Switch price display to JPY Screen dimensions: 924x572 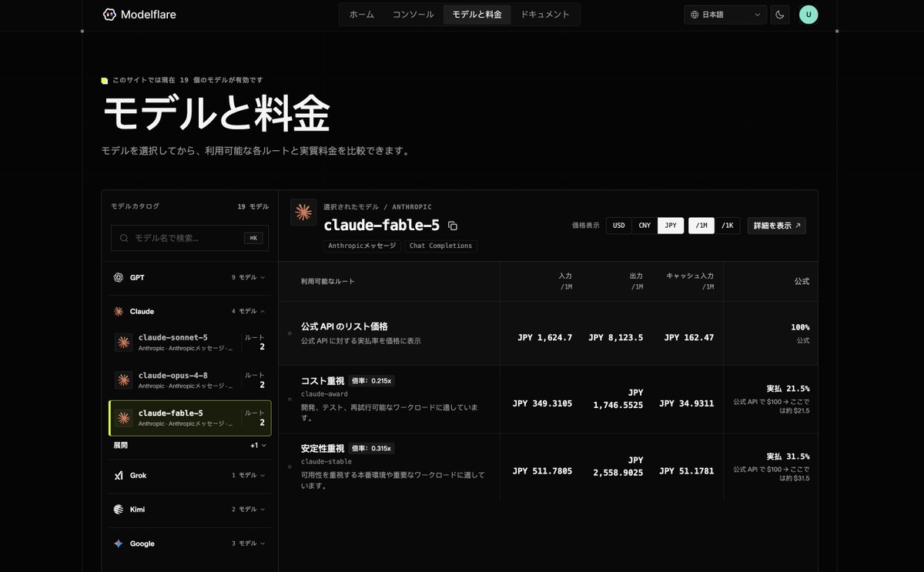point(671,226)
